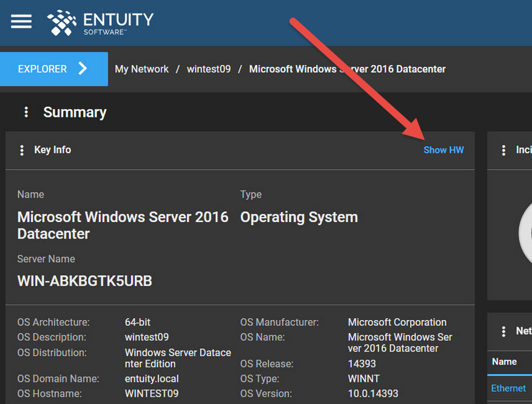
Task: Select server name WIN-ABKBGTK5URB
Action: 85,281
